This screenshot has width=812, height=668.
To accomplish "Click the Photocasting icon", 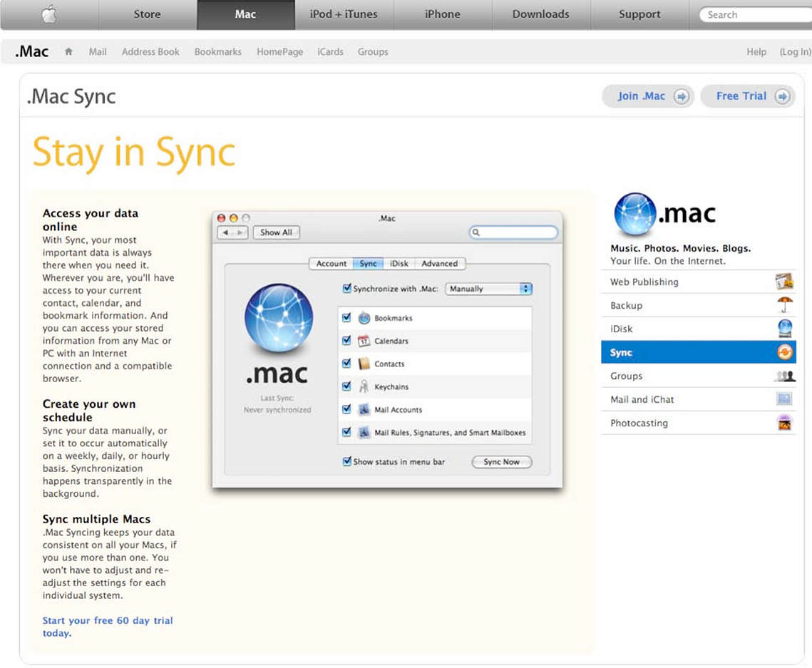I will [785, 423].
